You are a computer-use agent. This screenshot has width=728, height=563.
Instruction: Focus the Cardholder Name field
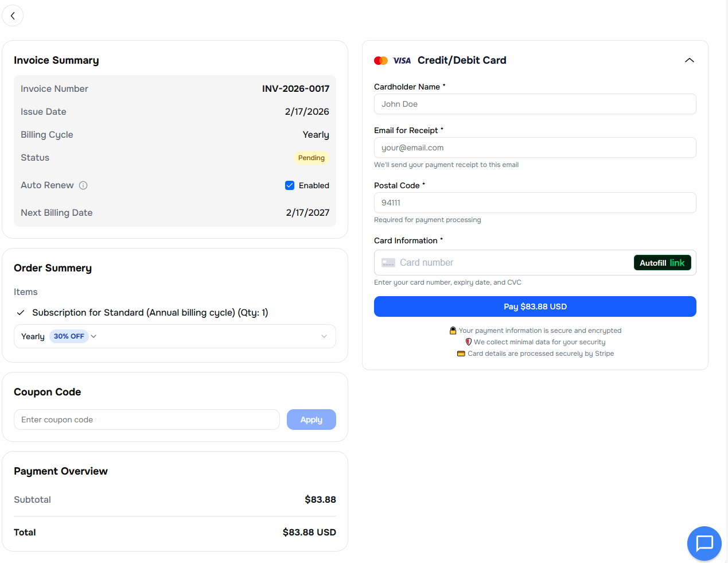535,104
